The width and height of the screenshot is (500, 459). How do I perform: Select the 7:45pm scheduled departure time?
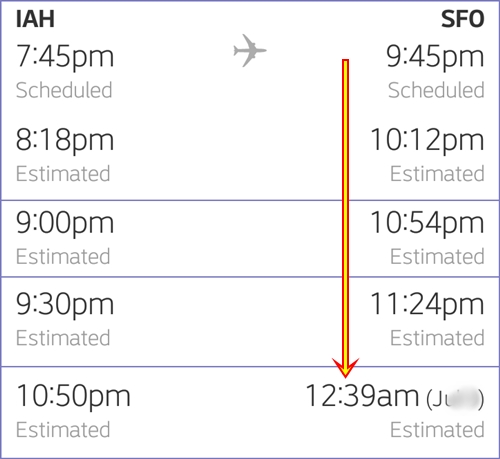point(65,57)
